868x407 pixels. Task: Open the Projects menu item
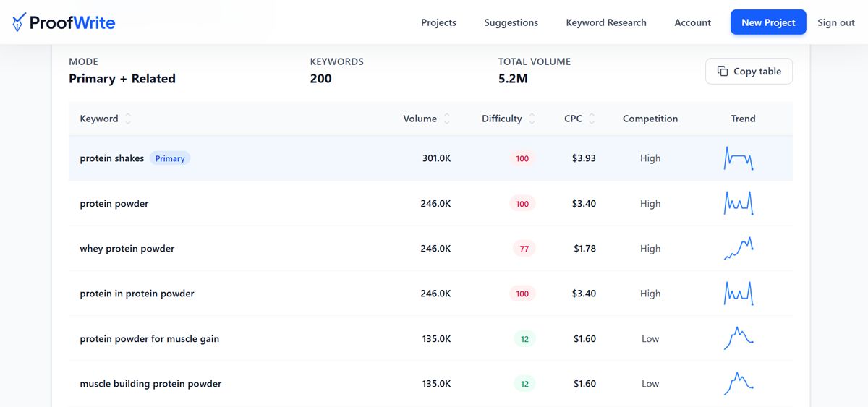click(438, 22)
